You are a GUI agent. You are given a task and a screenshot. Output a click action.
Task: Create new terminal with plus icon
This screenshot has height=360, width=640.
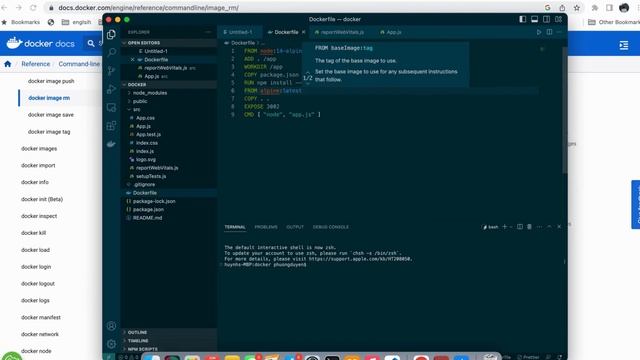pos(504,227)
